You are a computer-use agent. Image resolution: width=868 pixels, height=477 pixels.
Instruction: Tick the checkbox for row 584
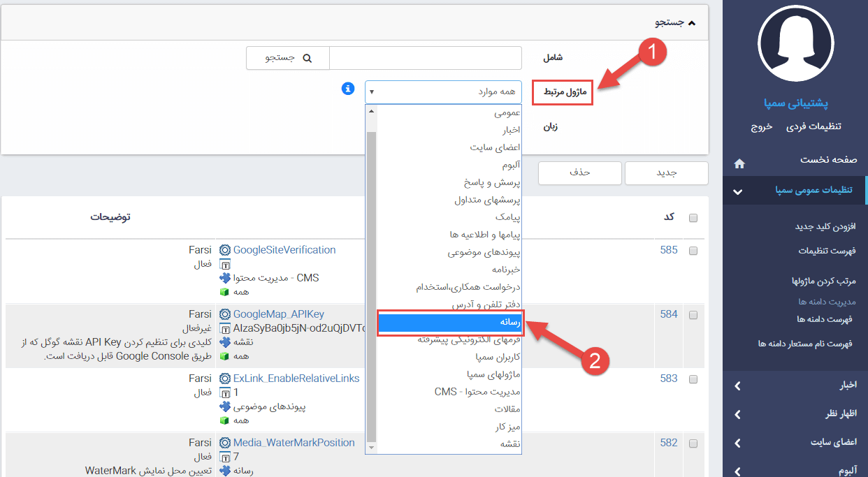[693, 315]
